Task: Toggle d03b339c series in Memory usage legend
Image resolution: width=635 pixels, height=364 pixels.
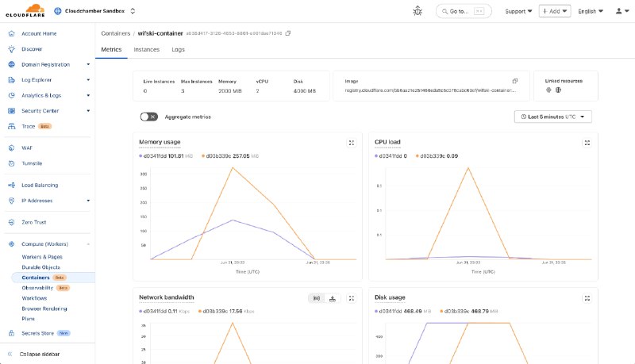Action: (230, 155)
